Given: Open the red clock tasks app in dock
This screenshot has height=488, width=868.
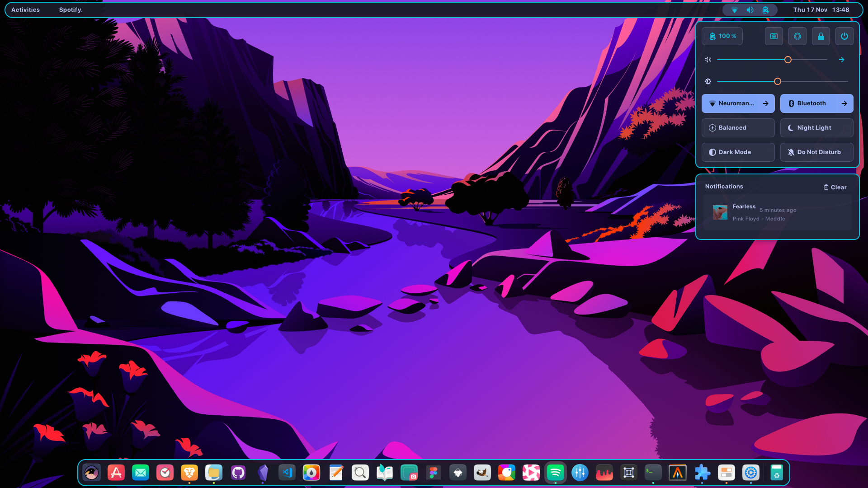Looking at the screenshot, I should coord(165,473).
